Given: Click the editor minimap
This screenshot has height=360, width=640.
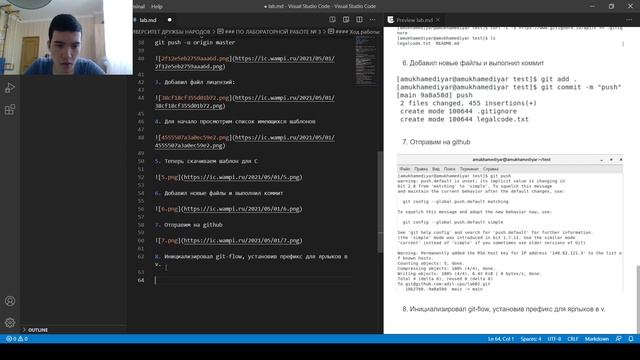Looking at the screenshot, I should click(x=365, y=61).
